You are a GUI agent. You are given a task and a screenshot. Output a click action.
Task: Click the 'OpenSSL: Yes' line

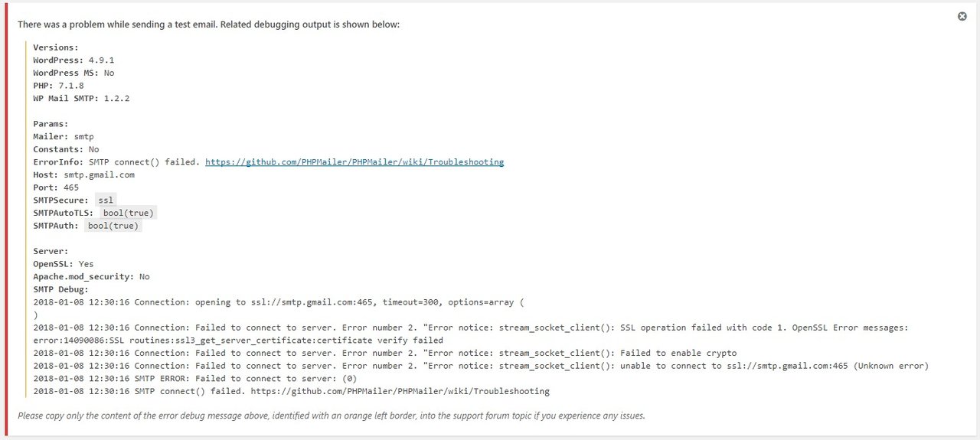click(64, 264)
